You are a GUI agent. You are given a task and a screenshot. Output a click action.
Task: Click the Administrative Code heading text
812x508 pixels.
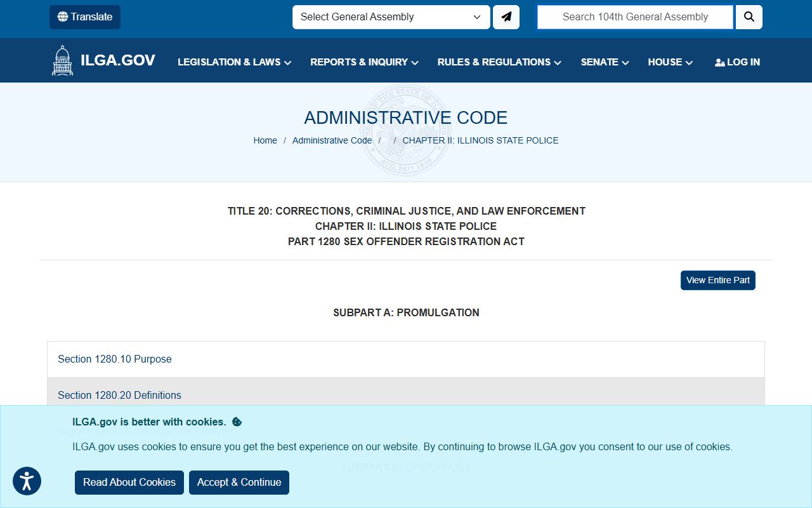point(406,118)
